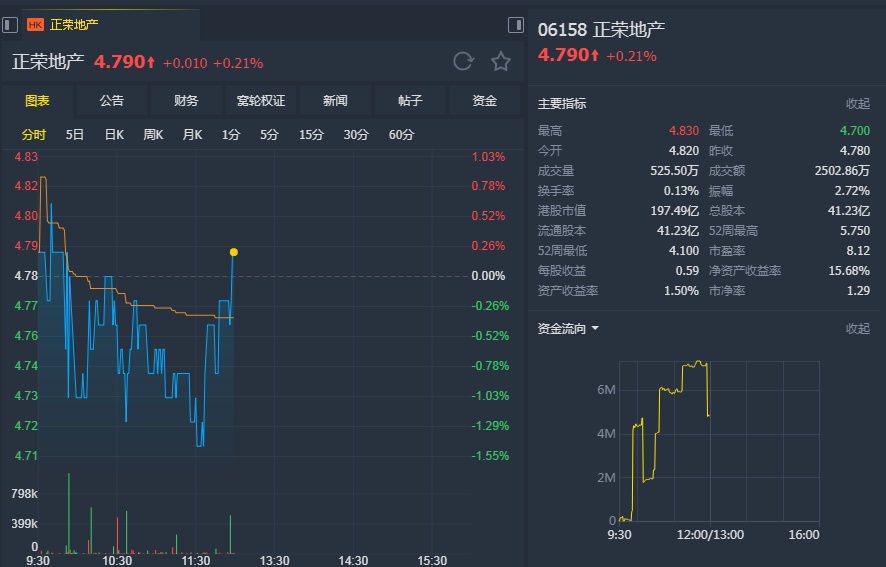Collapse the 主要指标 section
This screenshot has width=886, height=567.
click(x=858, y=104)
